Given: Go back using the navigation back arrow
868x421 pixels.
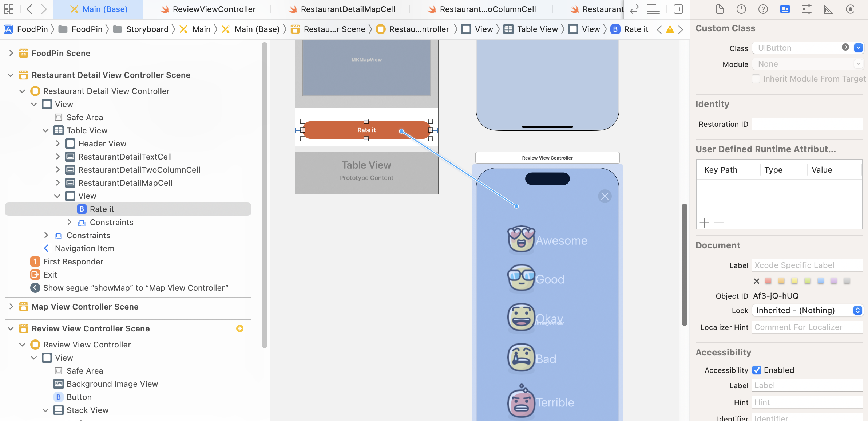Looking at the screenshot, I should click(x=30, y=9).
